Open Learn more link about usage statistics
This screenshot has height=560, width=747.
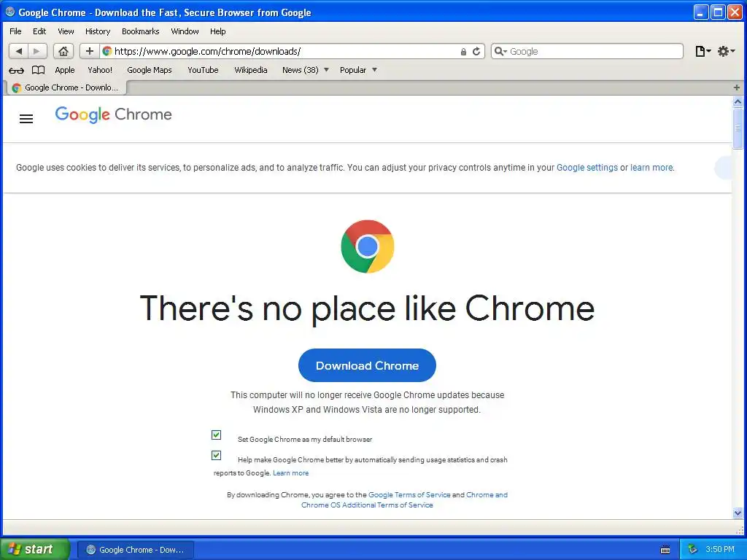pyautogui.click(x=290, y=472)
